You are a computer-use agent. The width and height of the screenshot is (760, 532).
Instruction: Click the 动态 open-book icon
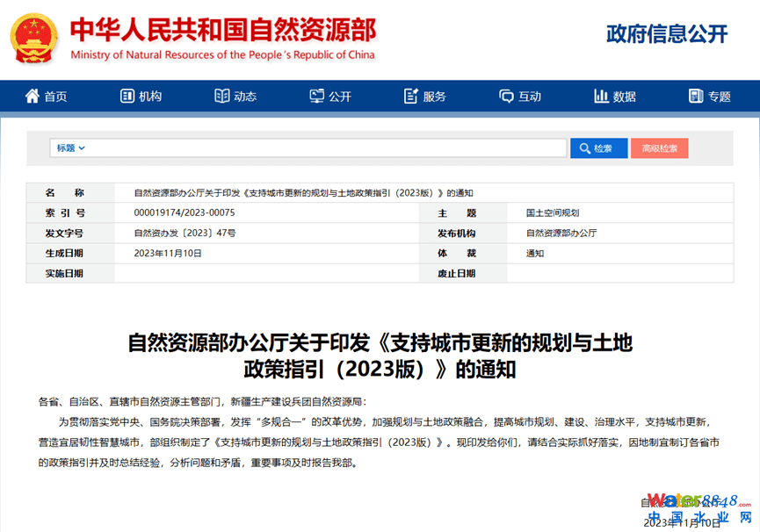coord(221,97)
